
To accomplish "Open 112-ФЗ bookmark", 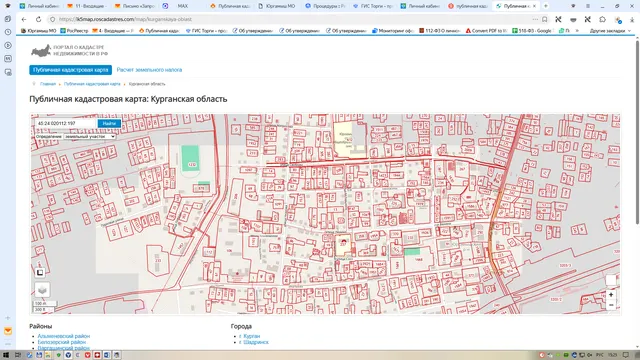I will [440, 31].
